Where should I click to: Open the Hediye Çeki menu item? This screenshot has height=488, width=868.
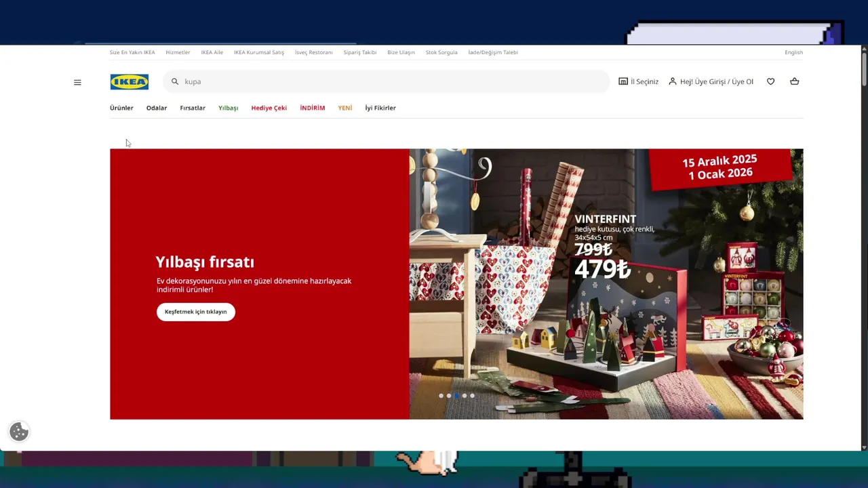[x=269, y=108]
